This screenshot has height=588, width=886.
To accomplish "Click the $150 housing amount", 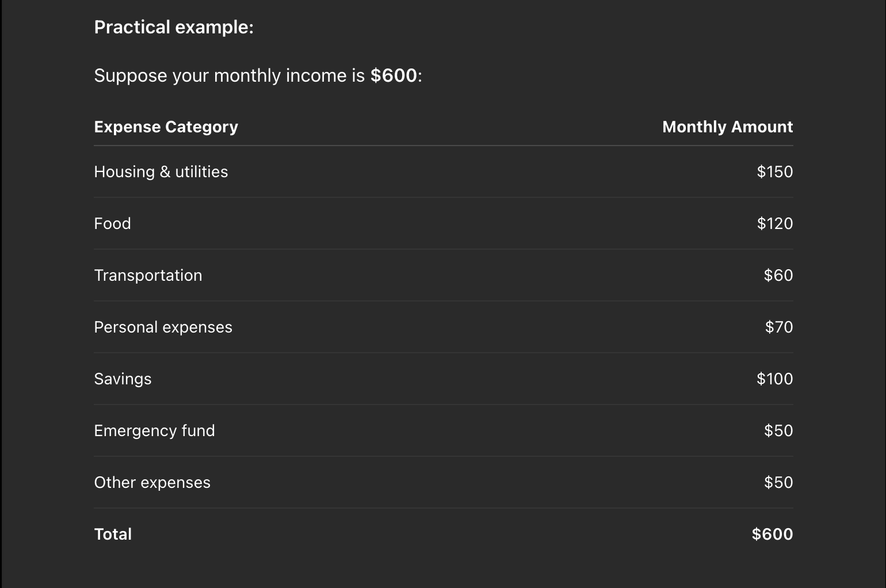I will pos(775,172).
